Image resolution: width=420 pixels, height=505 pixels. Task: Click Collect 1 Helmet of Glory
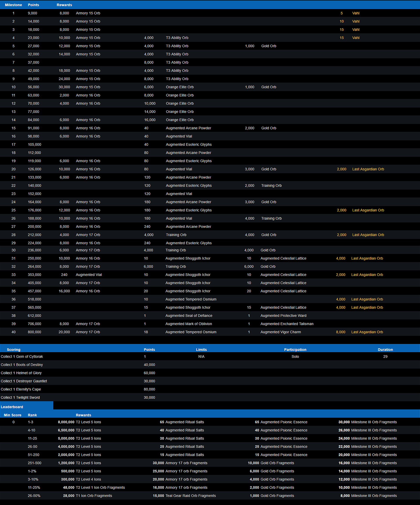click(x=21, y=373)
